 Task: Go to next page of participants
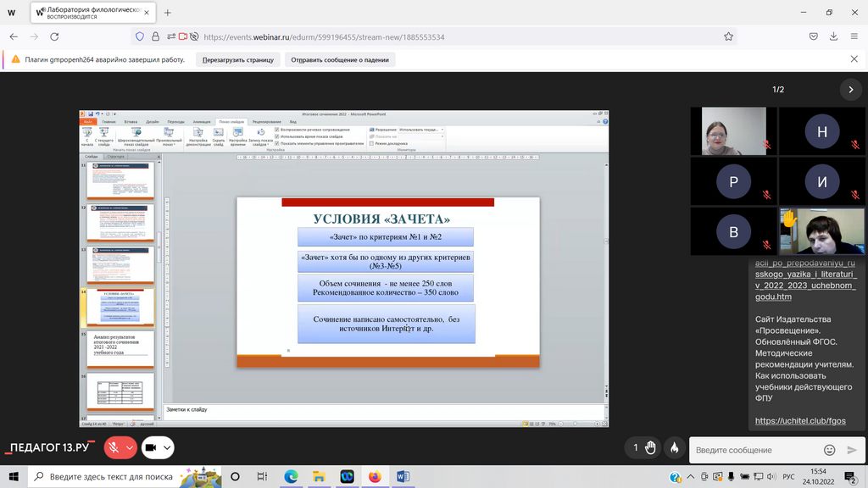click(x=851, y=89)
